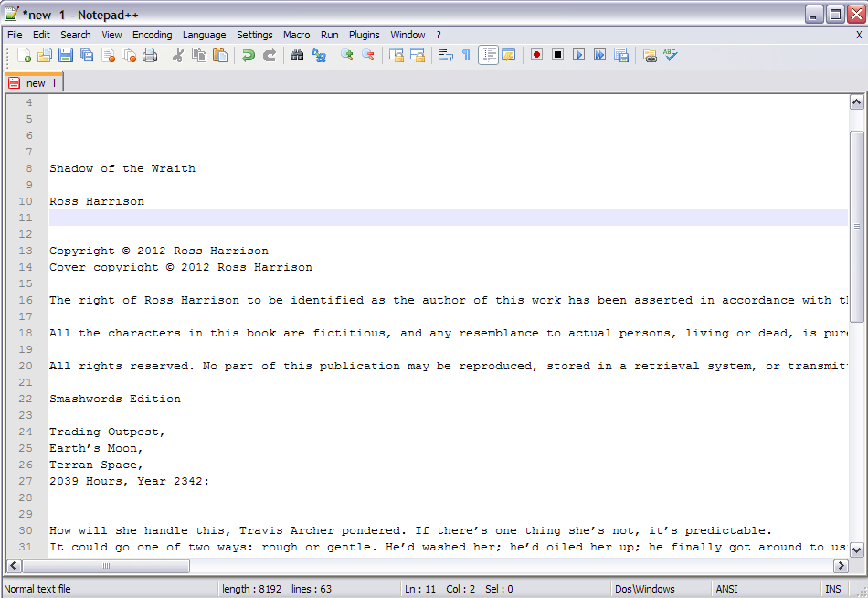The height and width of the screenshot is (598, 868).
Task: Click the horizontal scrollbar right arrow
Action: 841,566
